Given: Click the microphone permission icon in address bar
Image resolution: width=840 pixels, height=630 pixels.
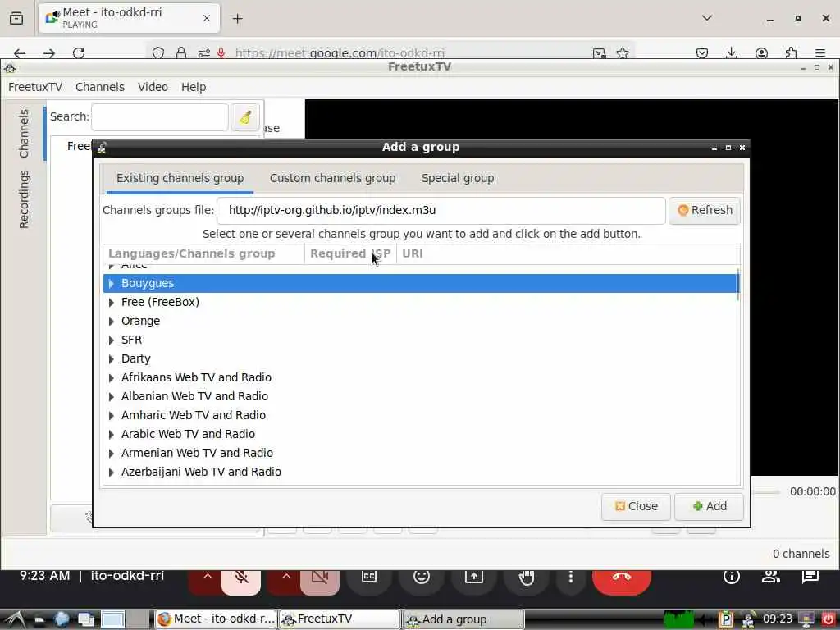Looking at the screenshot, I should pyautogui.click(x=221, y=53).
